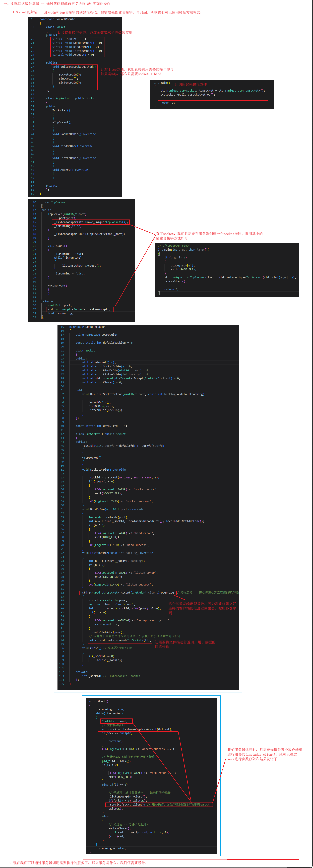Screen dimensions: 313x868
Task: Click the code line 'client->SetAddr(peer);'
Action: tap(106, 632)
